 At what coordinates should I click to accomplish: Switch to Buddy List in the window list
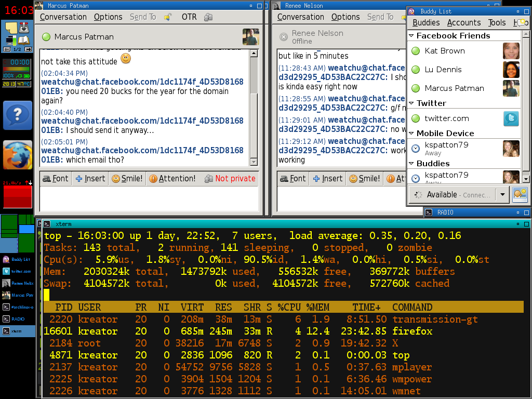pyautogui.click(x=18, y=260)
